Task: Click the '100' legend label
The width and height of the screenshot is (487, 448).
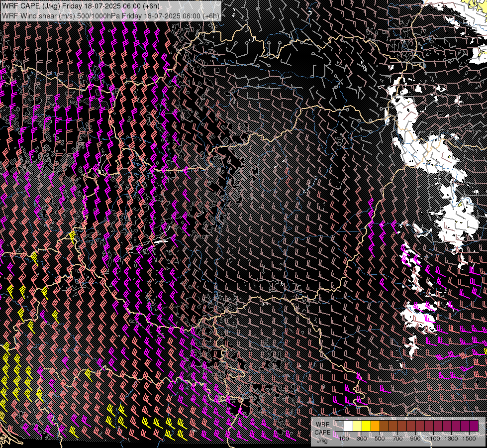Action: 344,439
